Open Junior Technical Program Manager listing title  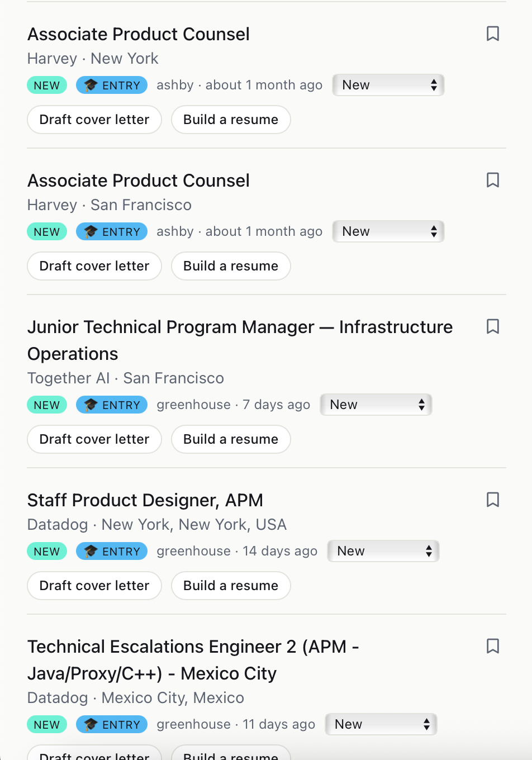click(x=240, y=340)
